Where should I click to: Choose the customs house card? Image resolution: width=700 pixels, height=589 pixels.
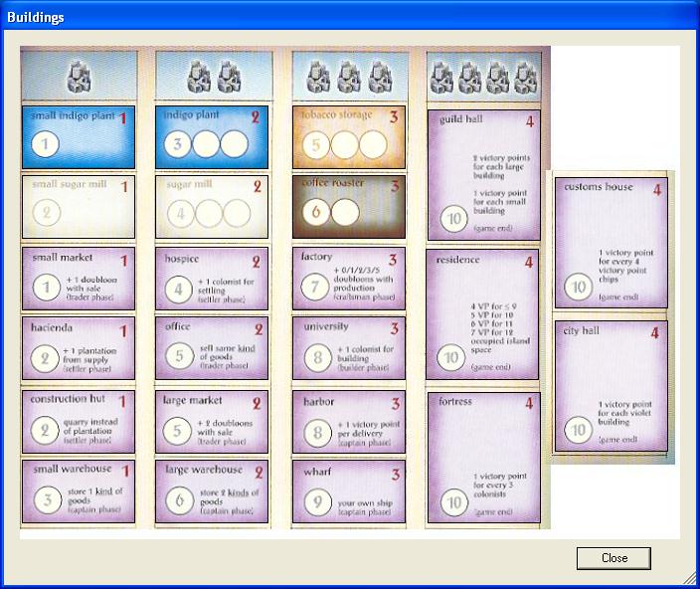point(612,243)
